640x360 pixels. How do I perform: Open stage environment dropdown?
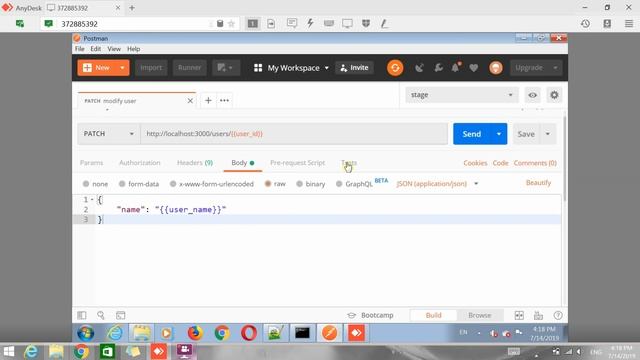click(462, 95)
